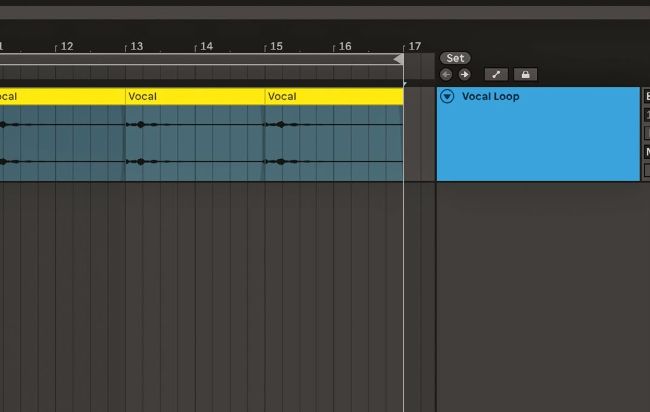The width and height of the screenshot is (650, 412).
Task: Collapse the Vocal Loop track
Action: pos(447,97)
